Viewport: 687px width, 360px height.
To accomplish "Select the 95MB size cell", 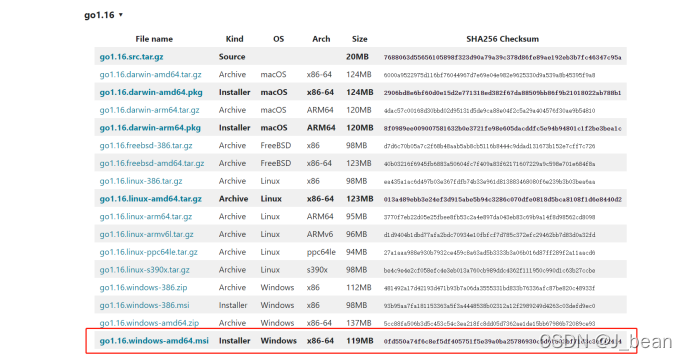I will (357, 216).
